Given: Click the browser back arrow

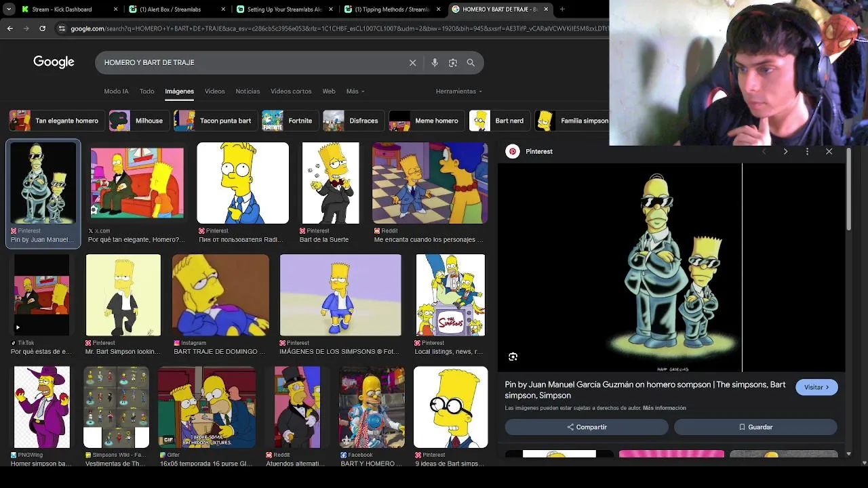Looking at the screenshot, I should [9, 28].
